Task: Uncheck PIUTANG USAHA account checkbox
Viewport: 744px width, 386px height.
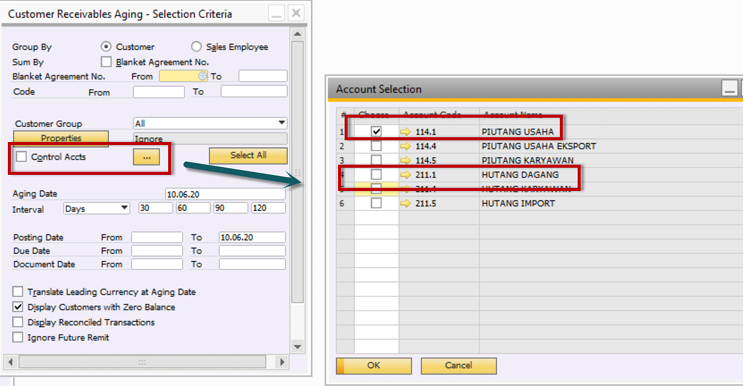Action: [376, 131]
